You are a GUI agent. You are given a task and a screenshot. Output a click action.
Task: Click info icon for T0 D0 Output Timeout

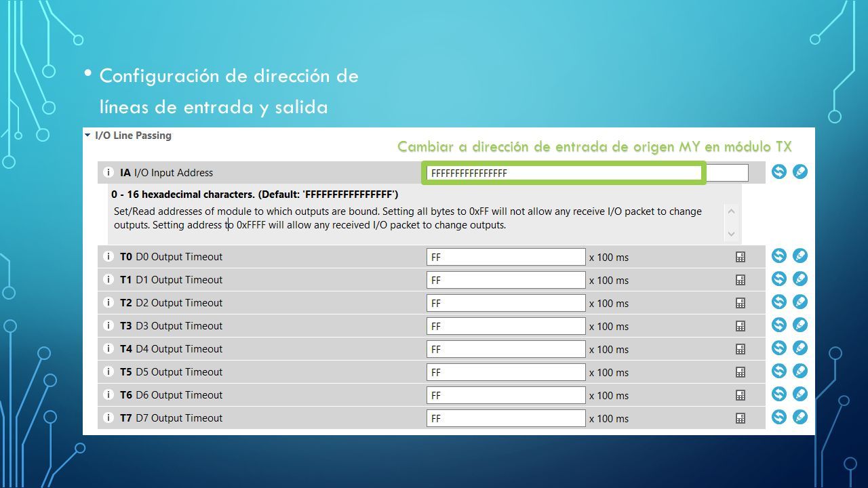pyautogui.click(x=108, y=257)
